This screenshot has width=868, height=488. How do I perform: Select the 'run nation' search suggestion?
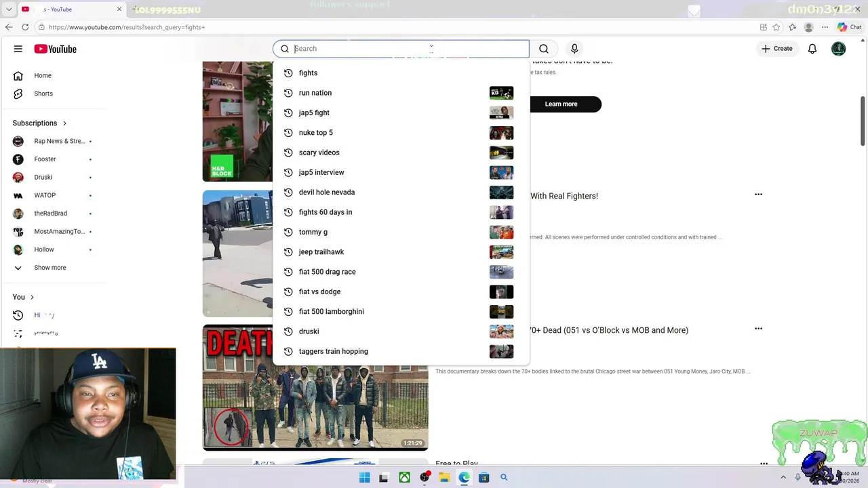tap(401, 93)
